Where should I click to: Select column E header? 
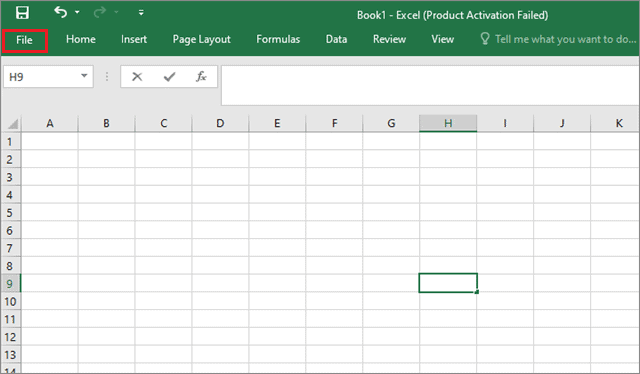click(277, 123)
